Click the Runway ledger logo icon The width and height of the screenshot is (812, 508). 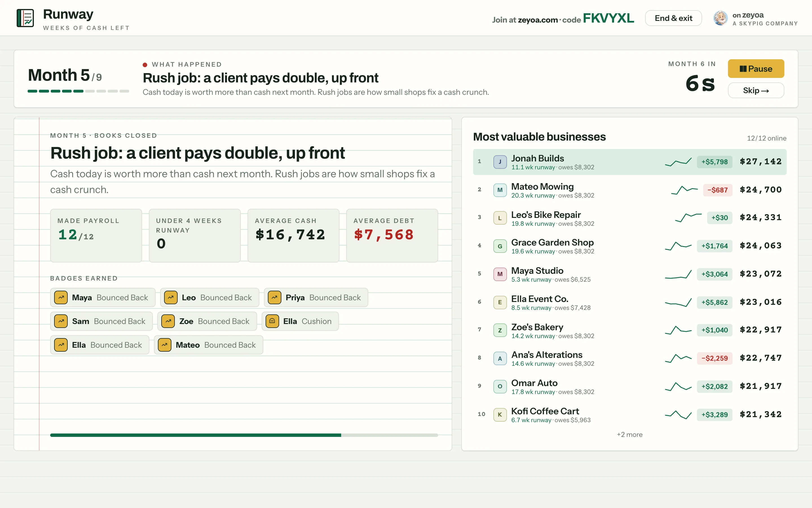(x=25, y=18)
